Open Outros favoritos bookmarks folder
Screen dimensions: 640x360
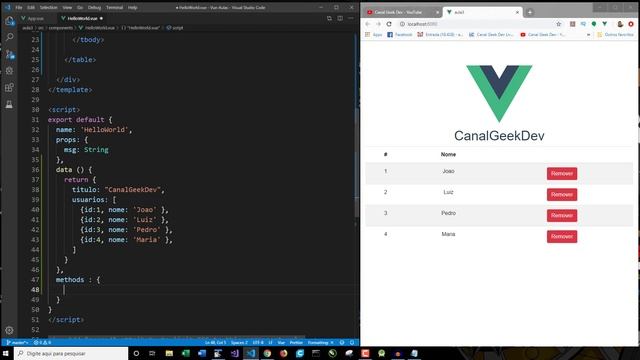(616, 35)
